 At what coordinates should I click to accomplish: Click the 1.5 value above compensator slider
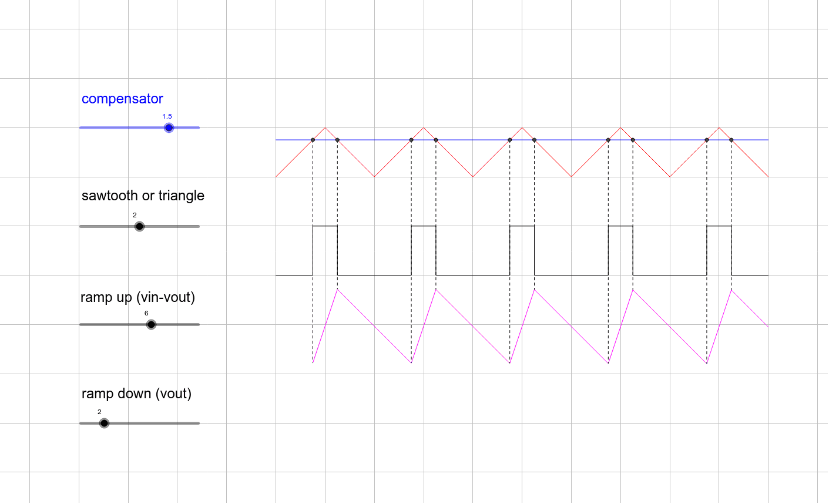point(167,116)
